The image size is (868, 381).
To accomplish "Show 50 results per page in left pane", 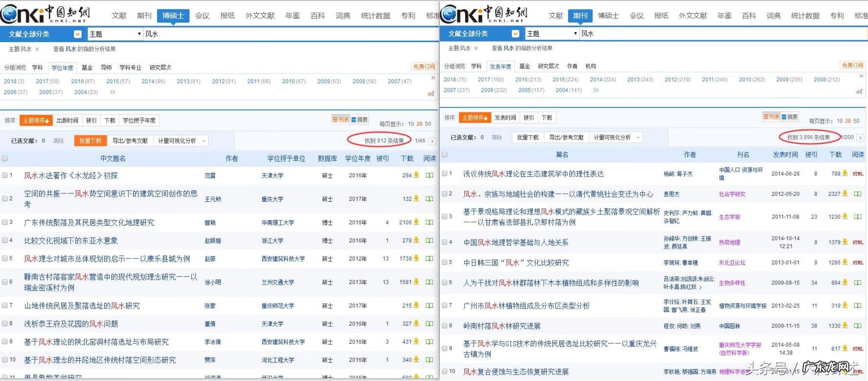I will point(428,124).
